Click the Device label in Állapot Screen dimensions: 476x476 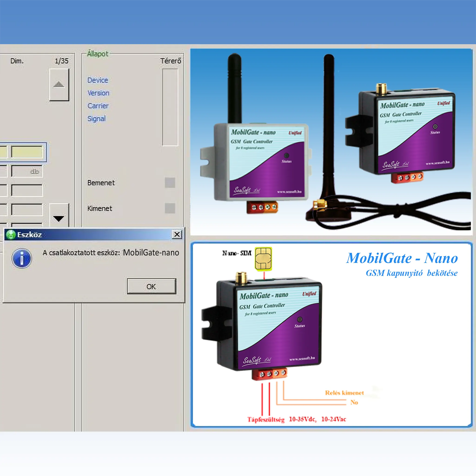coord(98,80)
